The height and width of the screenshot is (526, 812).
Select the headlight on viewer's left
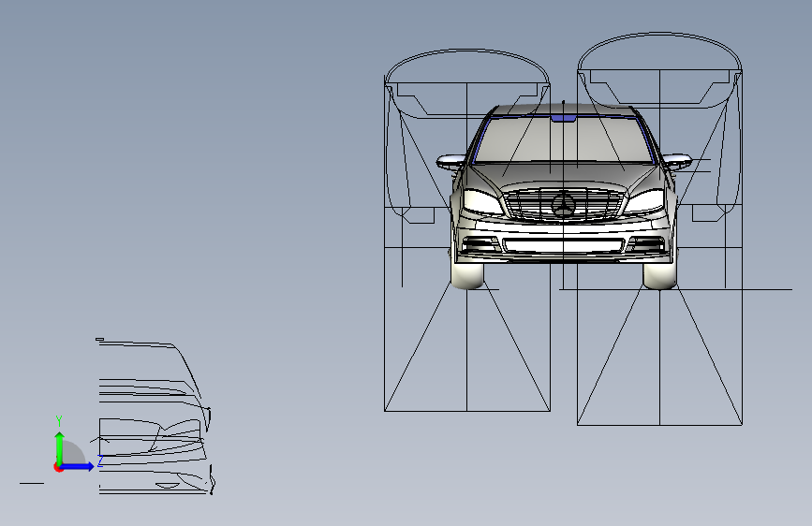pos(482,202)
